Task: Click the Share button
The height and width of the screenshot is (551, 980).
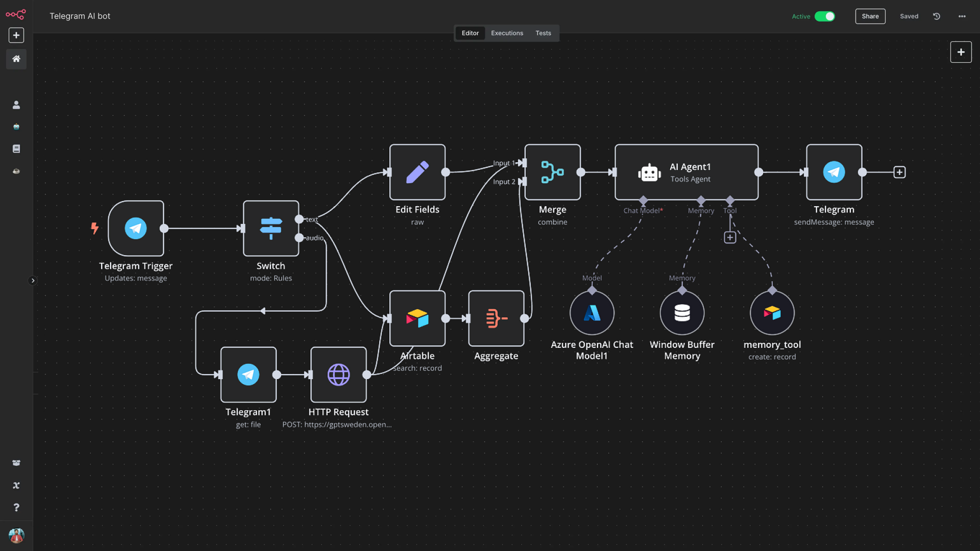Action: [x=870, y=16]
